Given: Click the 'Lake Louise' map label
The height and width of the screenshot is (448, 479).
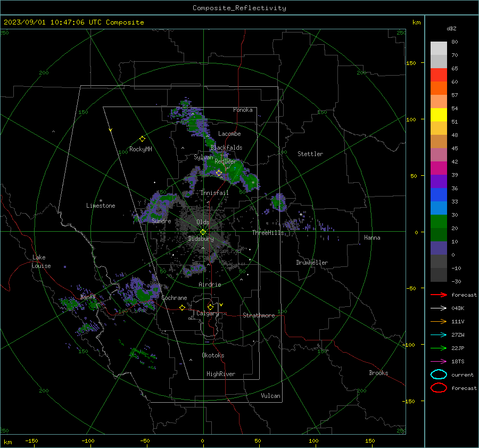Looking at the screenshot, I should [41, 262].
